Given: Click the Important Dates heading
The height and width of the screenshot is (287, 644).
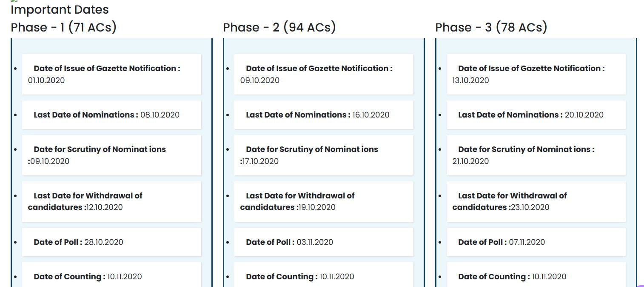Looking at the screenshot, I should [x=60, y=10].
